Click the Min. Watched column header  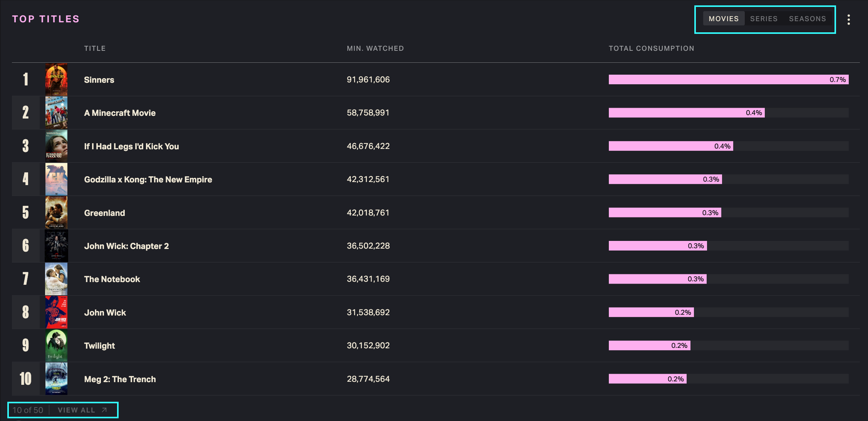[x=375, y=48]
